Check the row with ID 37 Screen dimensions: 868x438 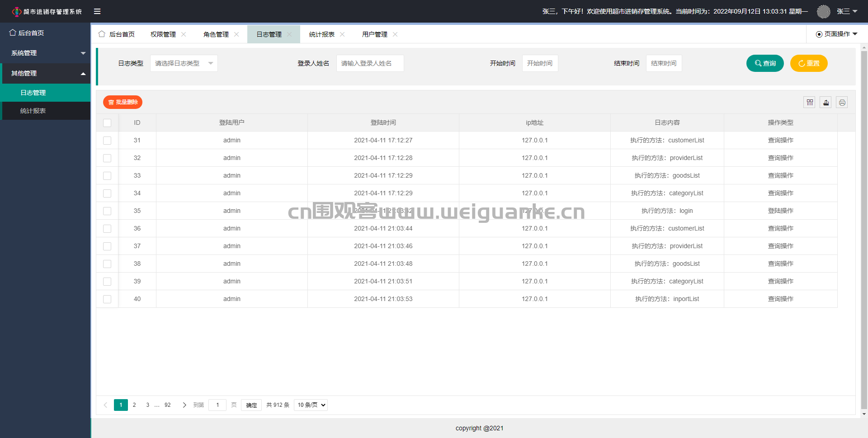(107, 246)
